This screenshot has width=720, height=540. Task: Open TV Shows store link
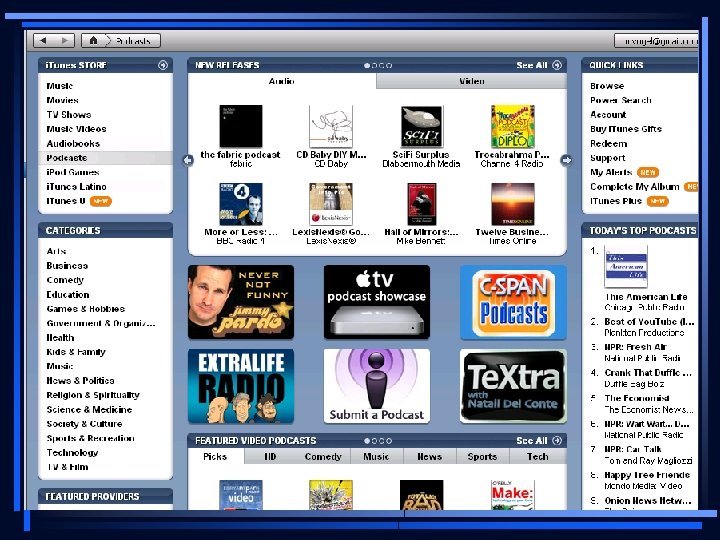tap(69, 115)
